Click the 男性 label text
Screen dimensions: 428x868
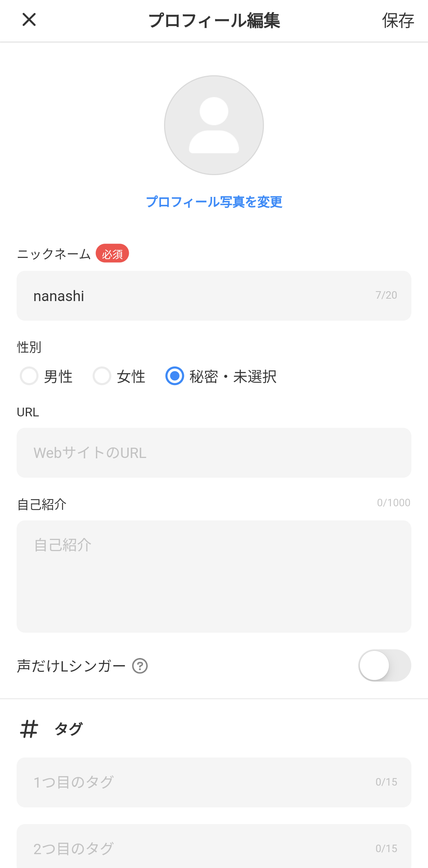coord(58,376)
